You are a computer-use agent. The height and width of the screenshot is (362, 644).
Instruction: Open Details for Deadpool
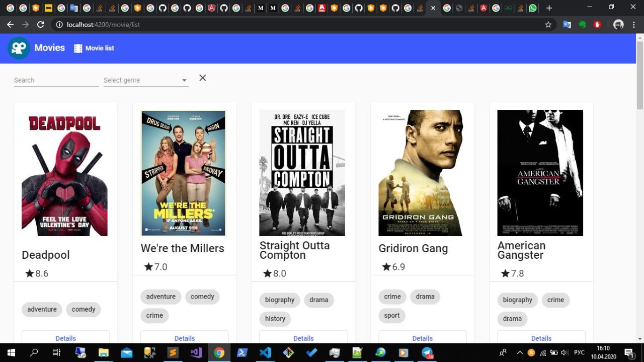coord(65,338)
